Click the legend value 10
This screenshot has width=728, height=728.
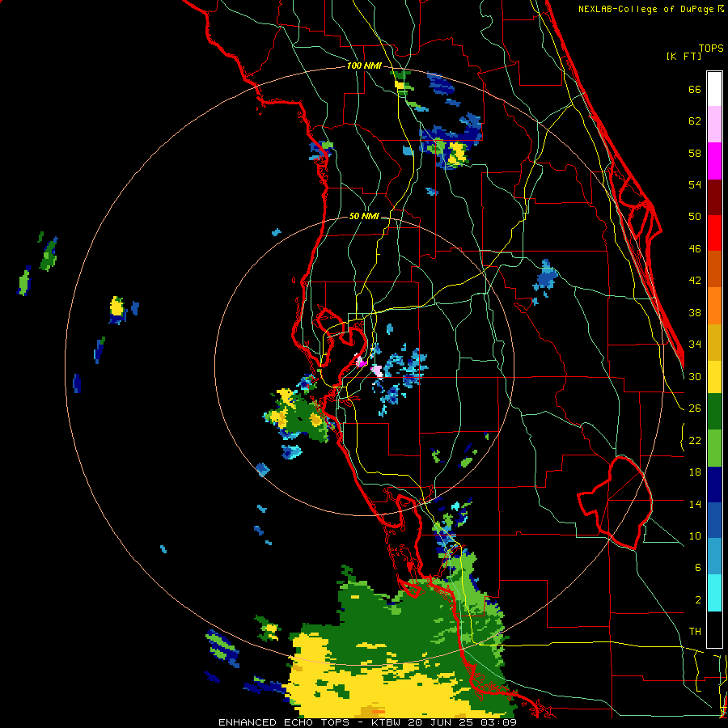coord(695,535)
